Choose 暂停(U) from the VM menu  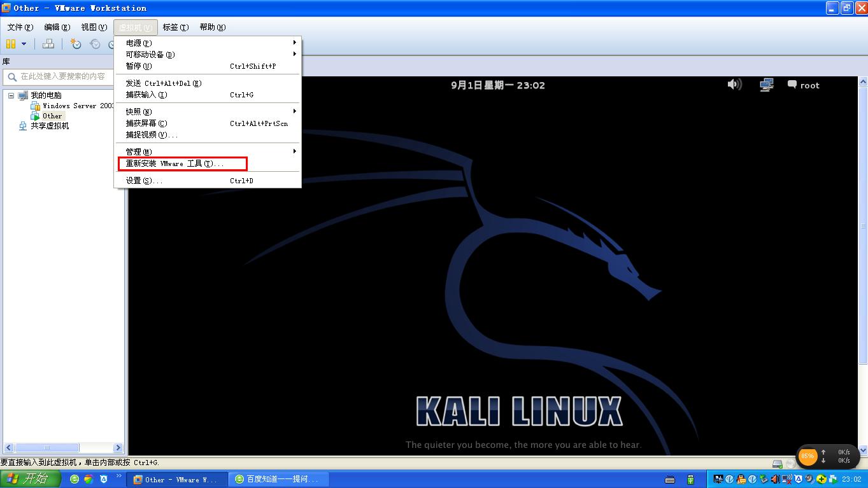[x=208, y=66]
